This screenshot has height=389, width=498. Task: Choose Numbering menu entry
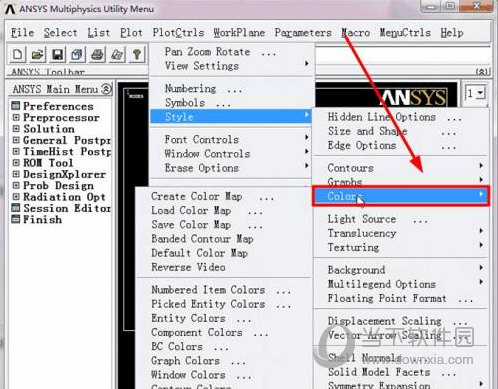[231, 88]
